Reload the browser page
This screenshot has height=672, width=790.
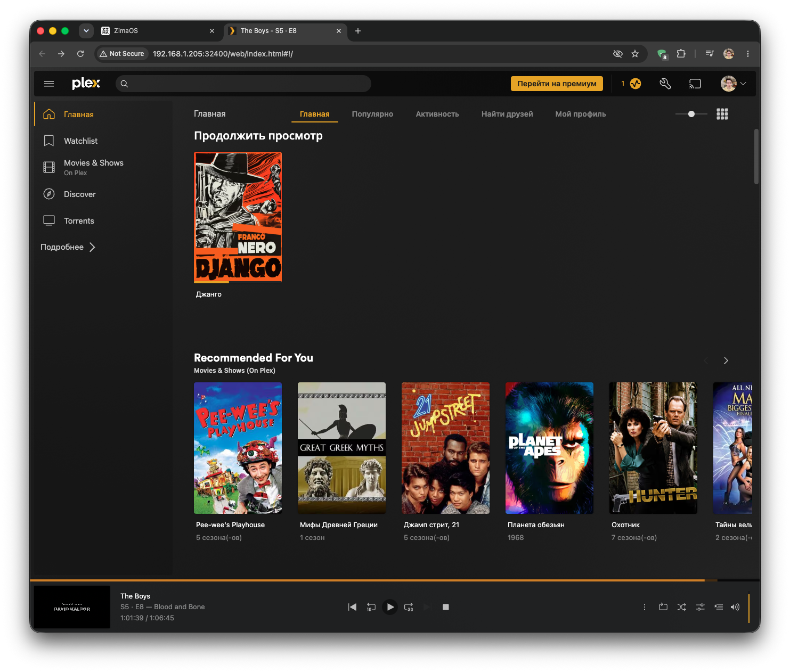pos(80,54)
